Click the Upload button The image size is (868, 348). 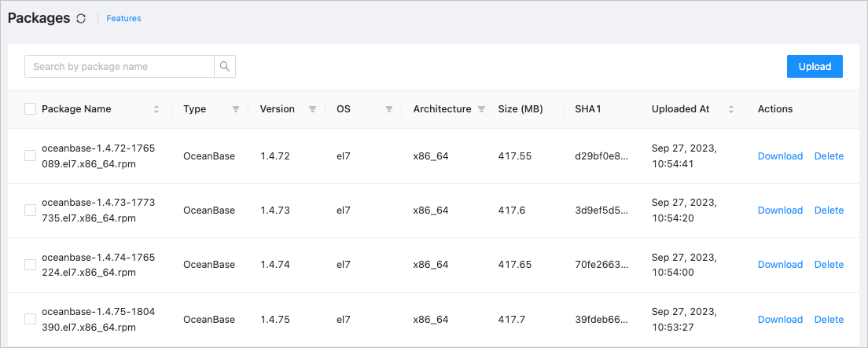point(815,67)
